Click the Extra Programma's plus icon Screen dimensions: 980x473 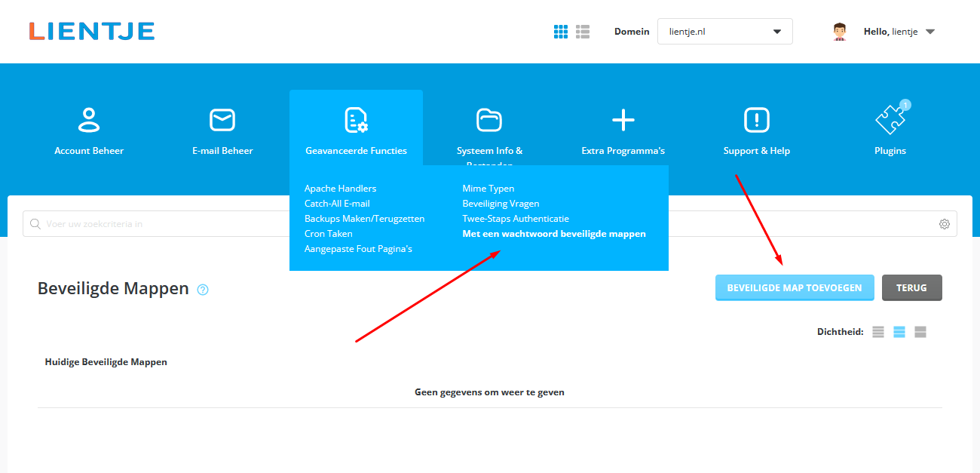point(623,120)
